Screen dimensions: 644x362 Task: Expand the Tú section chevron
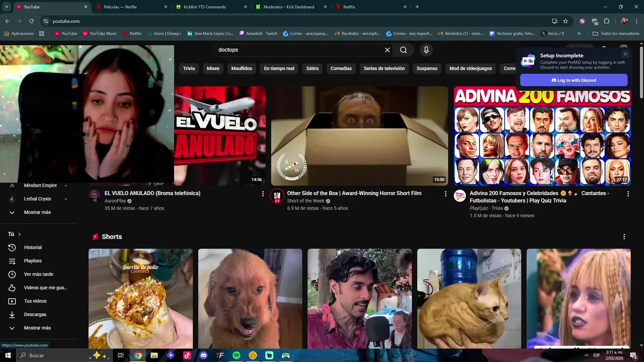(20, 234)
